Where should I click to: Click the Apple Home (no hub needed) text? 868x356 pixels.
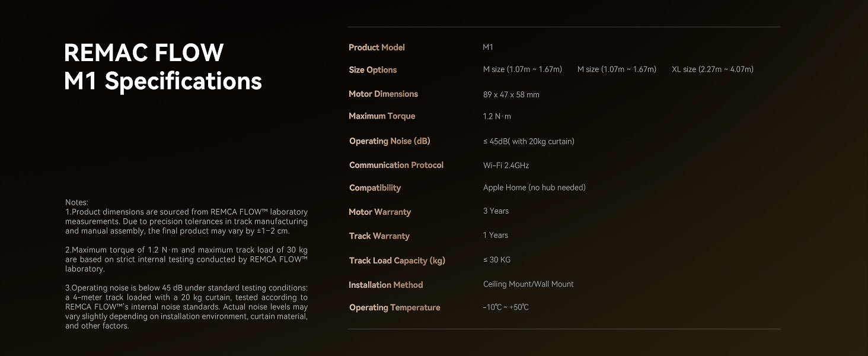[534, 187]
